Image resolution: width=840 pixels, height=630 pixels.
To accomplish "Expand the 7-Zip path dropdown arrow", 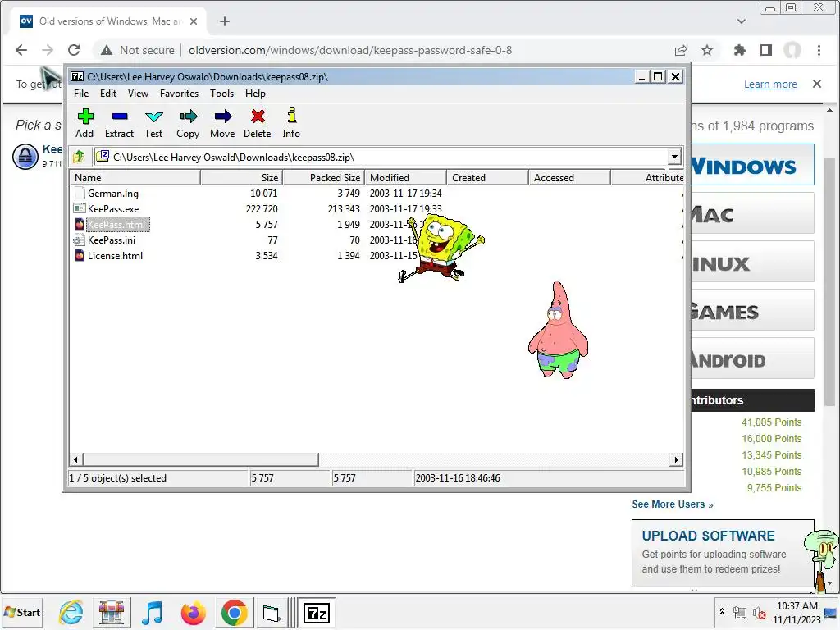I will click(674, 157).
